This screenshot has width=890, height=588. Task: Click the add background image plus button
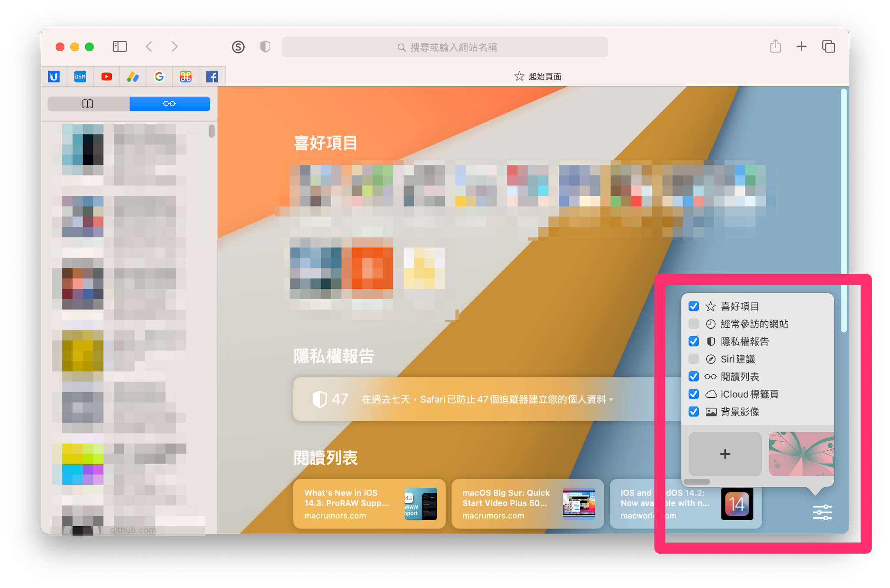click(x=725, y=454)
